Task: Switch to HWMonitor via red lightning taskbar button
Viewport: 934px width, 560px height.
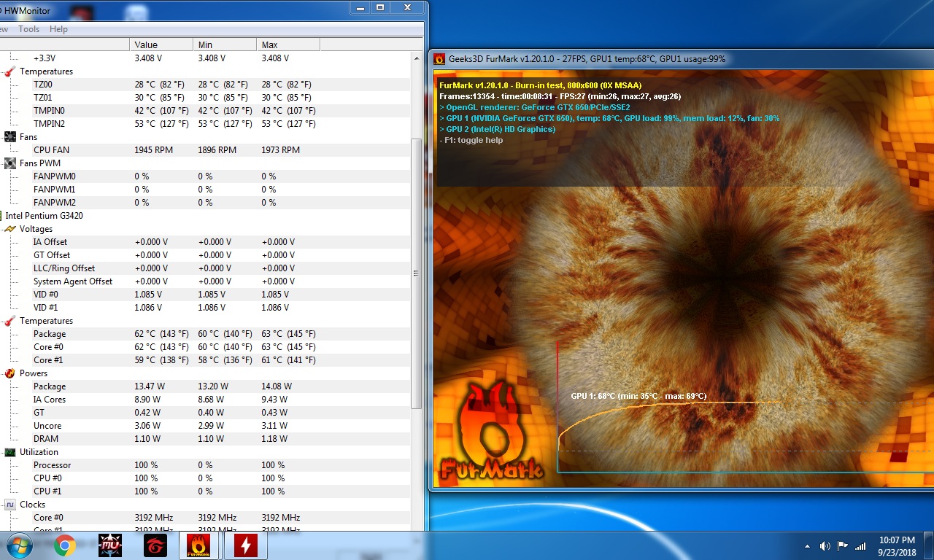Action: click(x=246, y=545)
